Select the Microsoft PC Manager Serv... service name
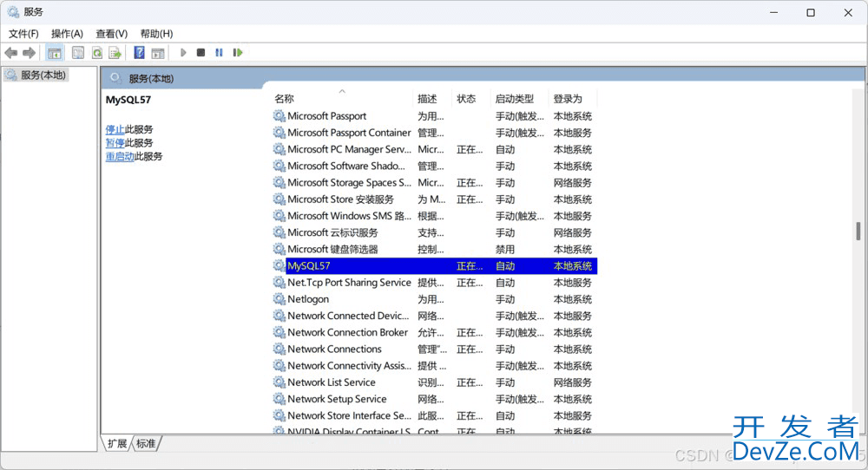 [349, 149]
